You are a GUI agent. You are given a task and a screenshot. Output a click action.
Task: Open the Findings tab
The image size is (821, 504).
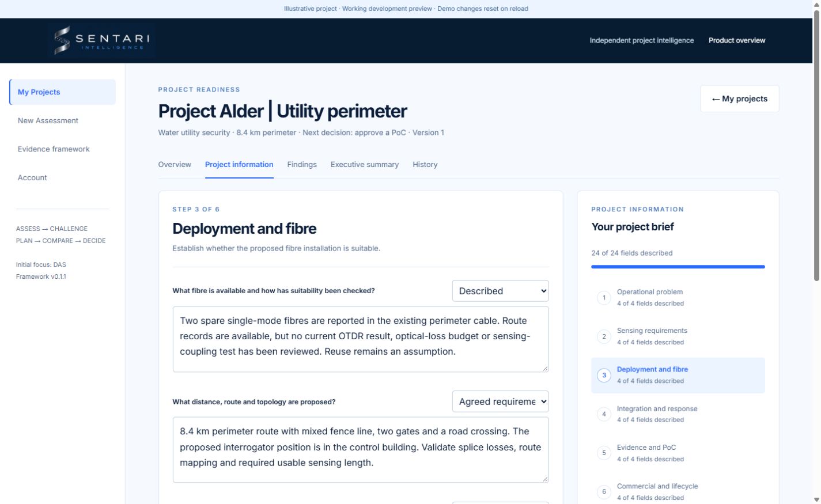[302, 165]
